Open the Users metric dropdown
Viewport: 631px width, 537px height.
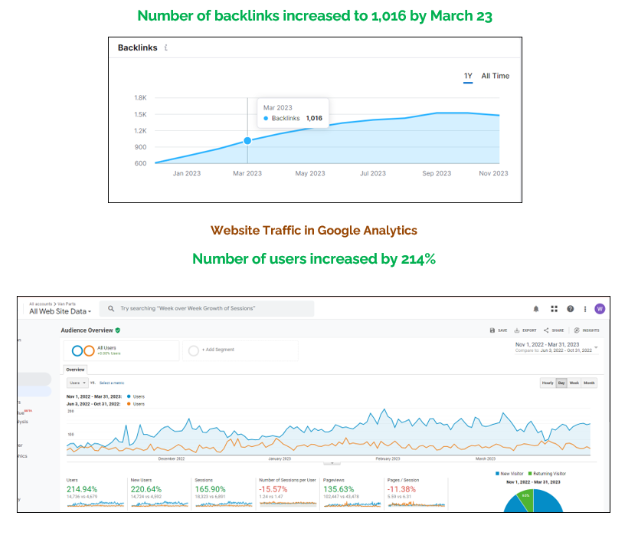point(76,383)
